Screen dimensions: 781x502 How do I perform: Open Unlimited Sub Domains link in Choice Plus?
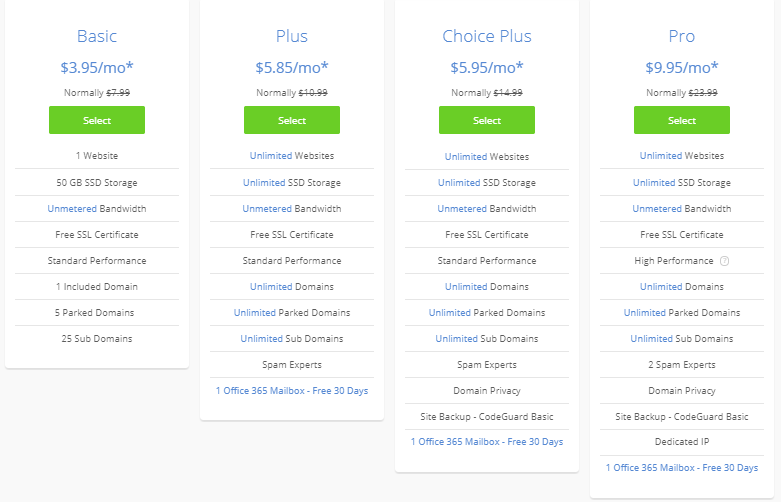(x=457, y=339)
